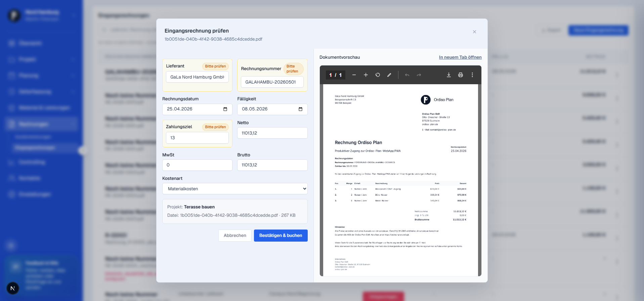The image size is (644, 301).
Task: Click the PDF page number indicator
Action: point(335,75)
